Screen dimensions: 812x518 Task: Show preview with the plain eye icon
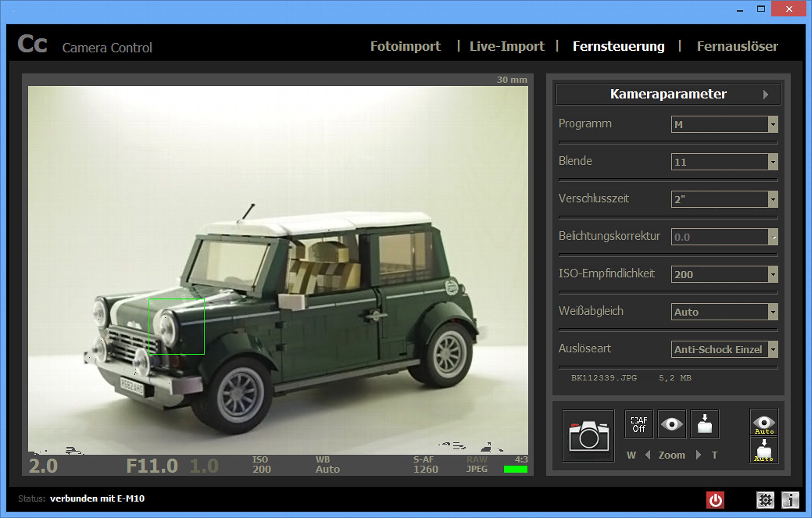[672, 424]
